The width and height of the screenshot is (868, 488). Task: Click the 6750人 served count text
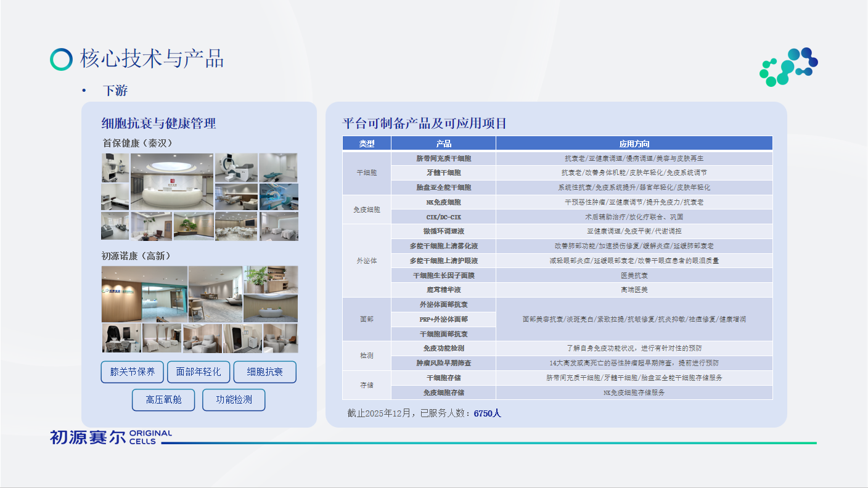487,413
